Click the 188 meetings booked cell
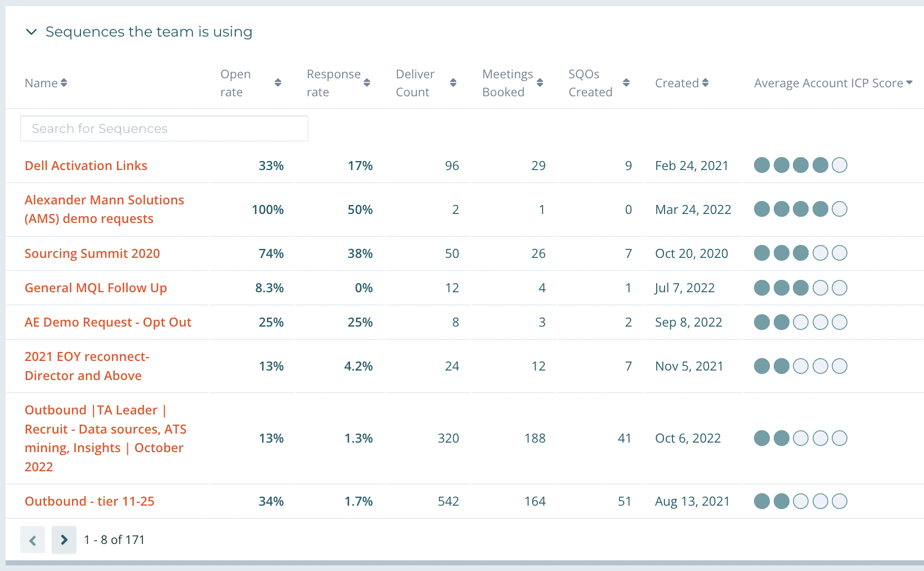The image size is (924, 571). [x=535, y=438]
